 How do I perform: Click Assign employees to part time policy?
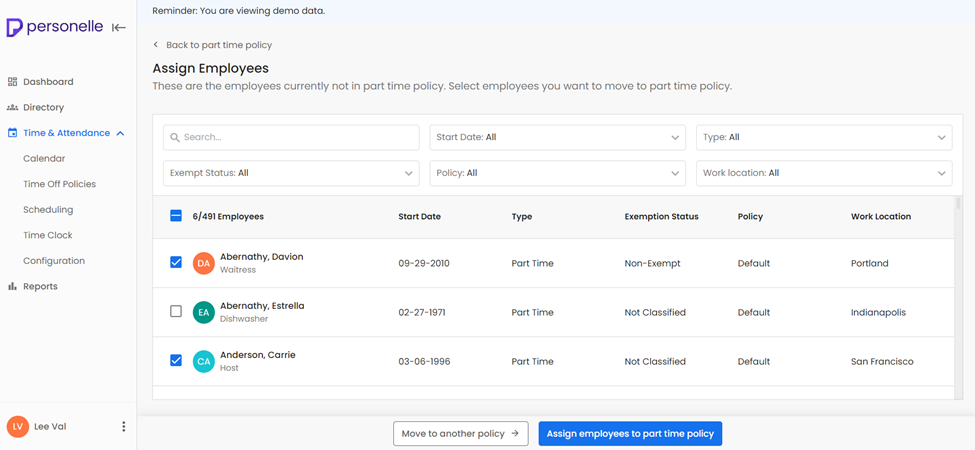[630, 433]
